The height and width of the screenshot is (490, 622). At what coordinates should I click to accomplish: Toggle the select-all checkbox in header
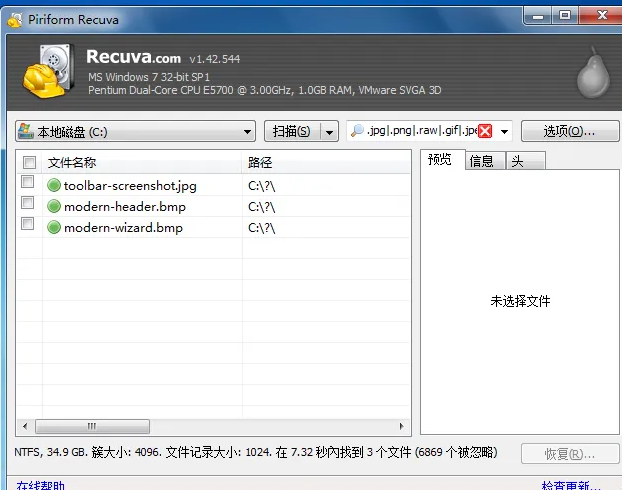(29, 162)
